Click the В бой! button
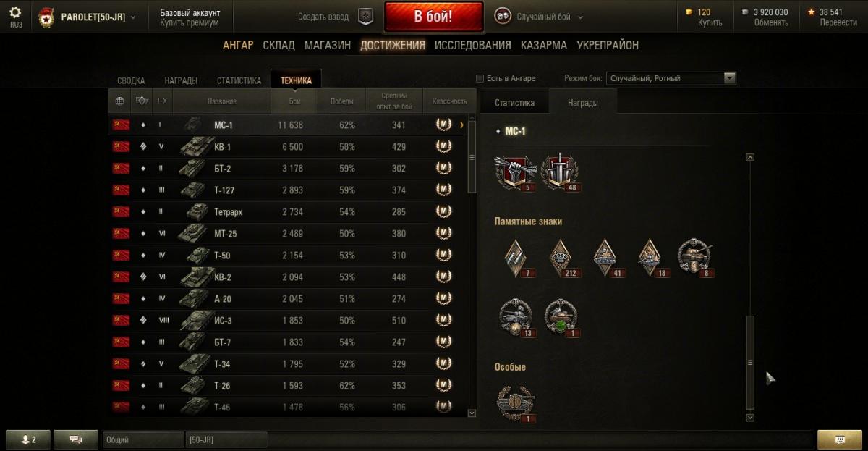Image resolution: width=868 pixels, height=451 pixels. tap(433, 17)
